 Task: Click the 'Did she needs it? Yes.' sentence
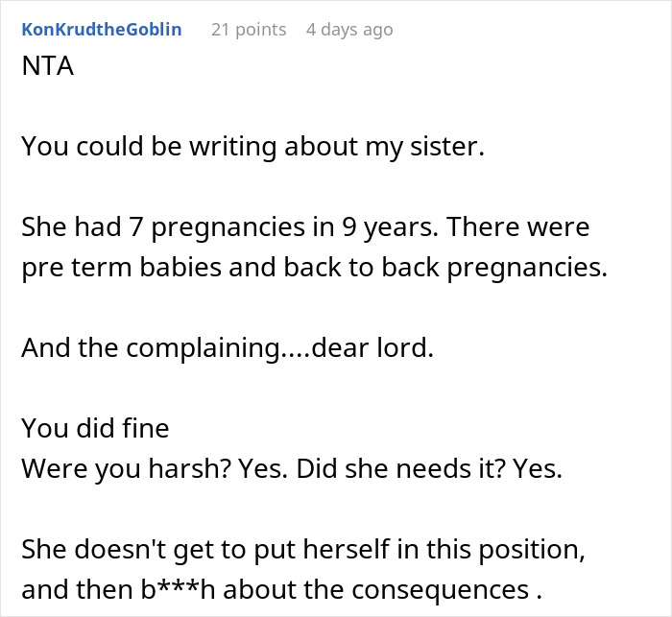(x=429, y=468)
